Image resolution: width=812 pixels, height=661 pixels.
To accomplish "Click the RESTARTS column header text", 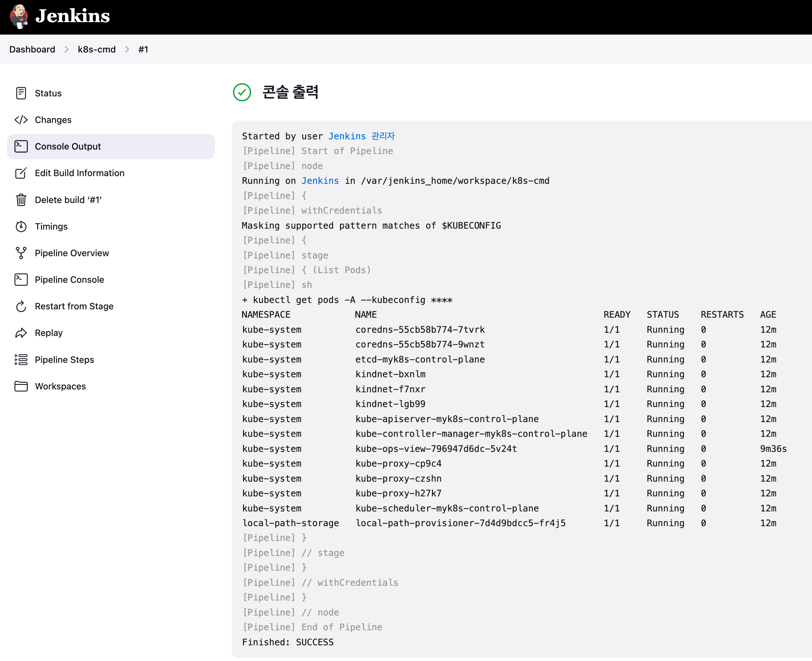I will click(722, 314).
